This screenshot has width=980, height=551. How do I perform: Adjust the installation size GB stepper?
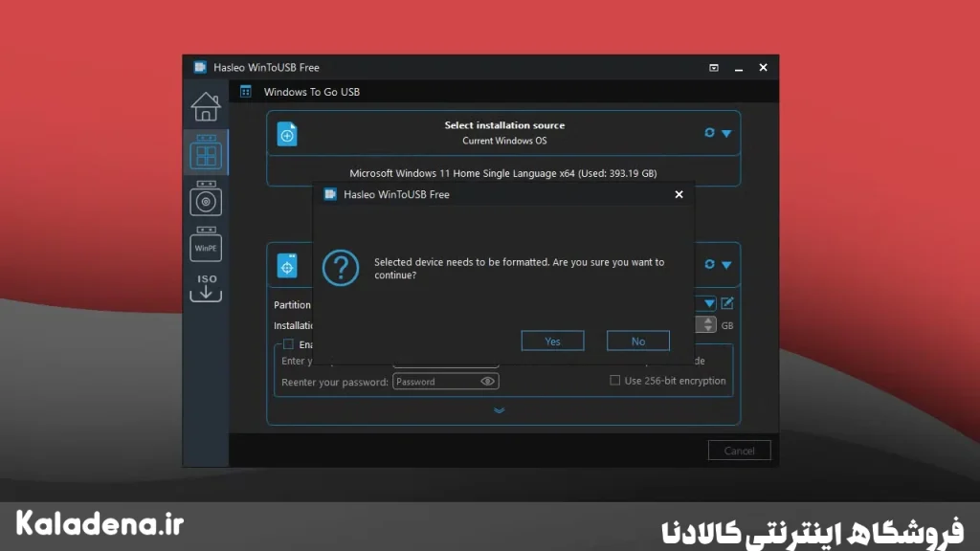click(x=707, y=324)
